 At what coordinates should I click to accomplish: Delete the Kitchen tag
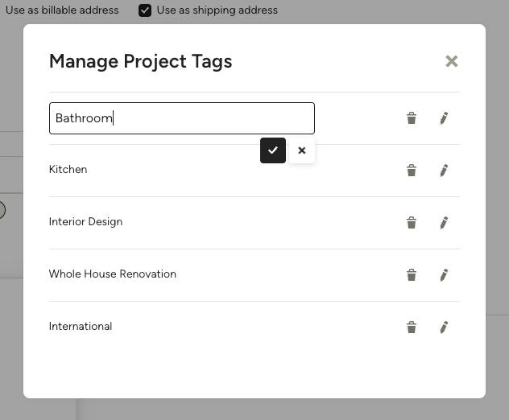(412, 171)
